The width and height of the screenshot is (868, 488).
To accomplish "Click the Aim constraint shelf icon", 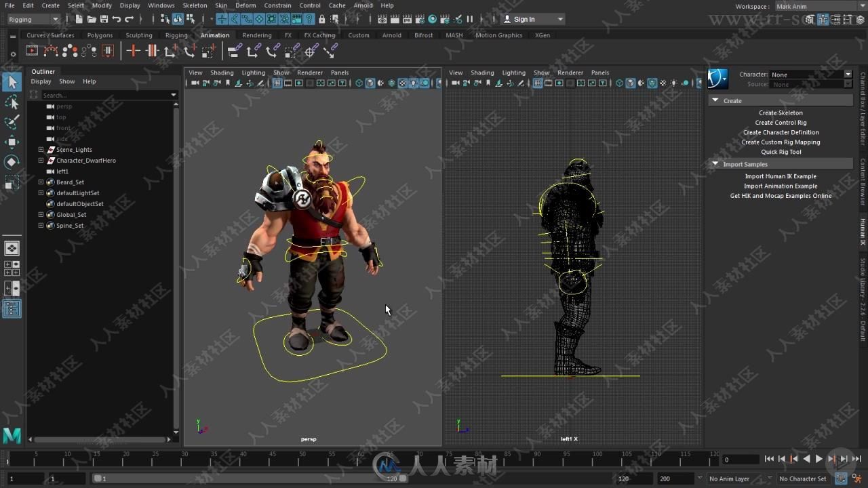I will coord(311,51).
